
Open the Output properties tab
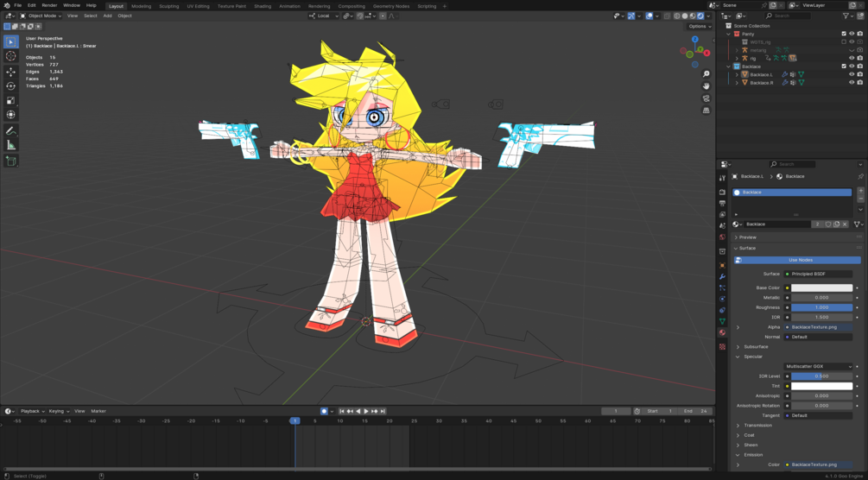(x=722, y=203)
